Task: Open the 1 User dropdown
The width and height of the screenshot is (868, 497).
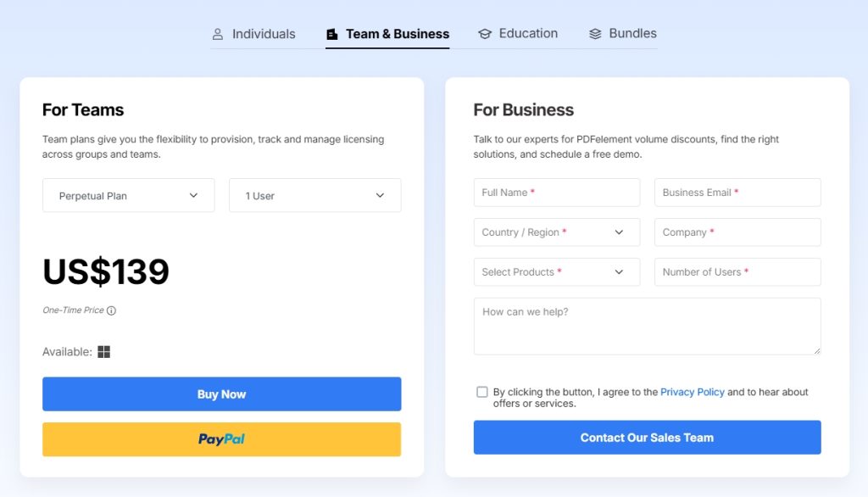Action: 315,195
